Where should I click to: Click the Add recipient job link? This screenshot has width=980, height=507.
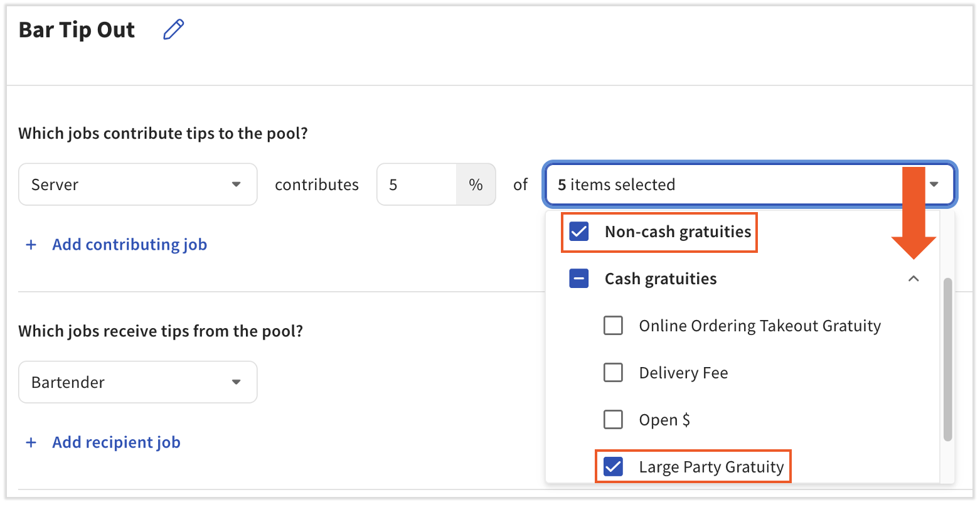click(115, 442)
